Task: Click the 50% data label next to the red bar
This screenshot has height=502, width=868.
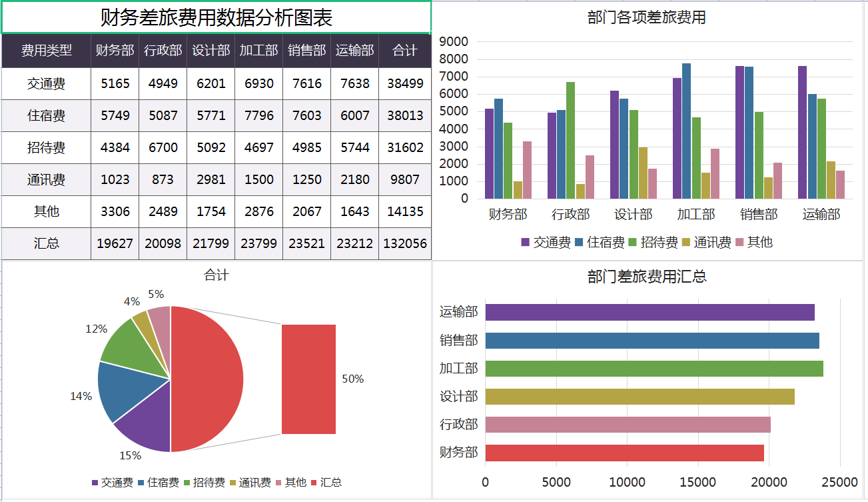Action: pos(354,379)
